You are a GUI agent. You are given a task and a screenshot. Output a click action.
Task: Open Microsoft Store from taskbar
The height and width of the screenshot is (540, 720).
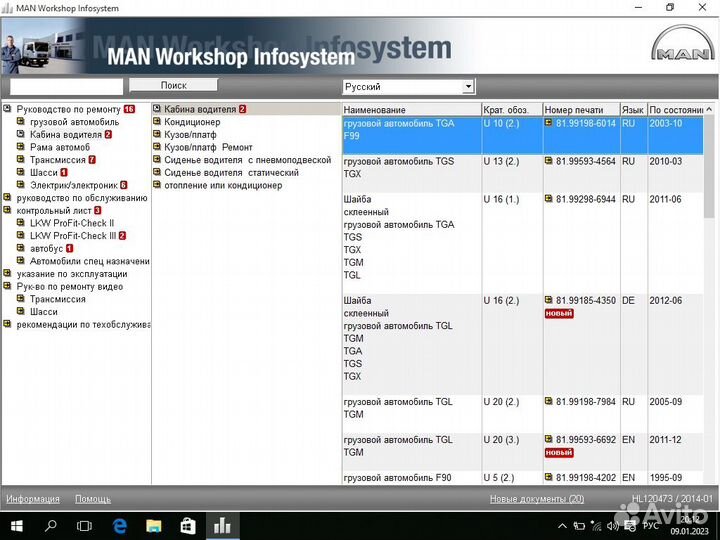(x=188, y=526)
